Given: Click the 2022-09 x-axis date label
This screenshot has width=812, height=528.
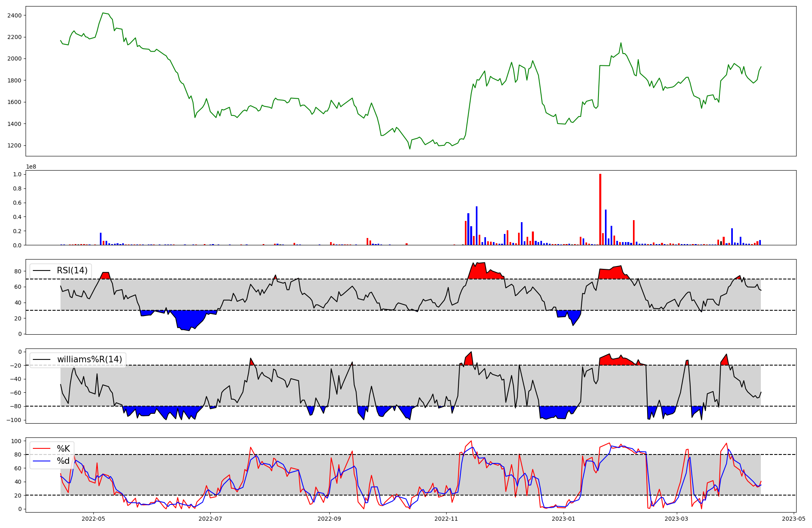Looking at the screenshot, I should click(x=329, y=519).
